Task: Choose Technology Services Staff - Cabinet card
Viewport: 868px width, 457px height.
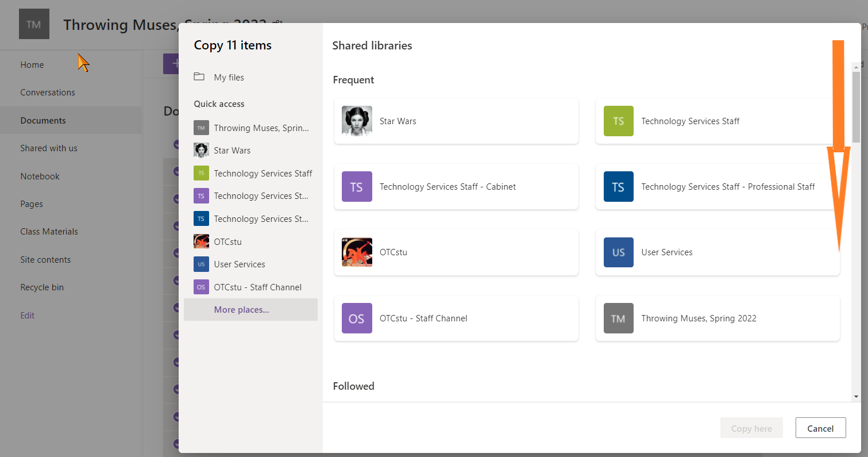Action: pyautogui.click(x=456, y=187)
